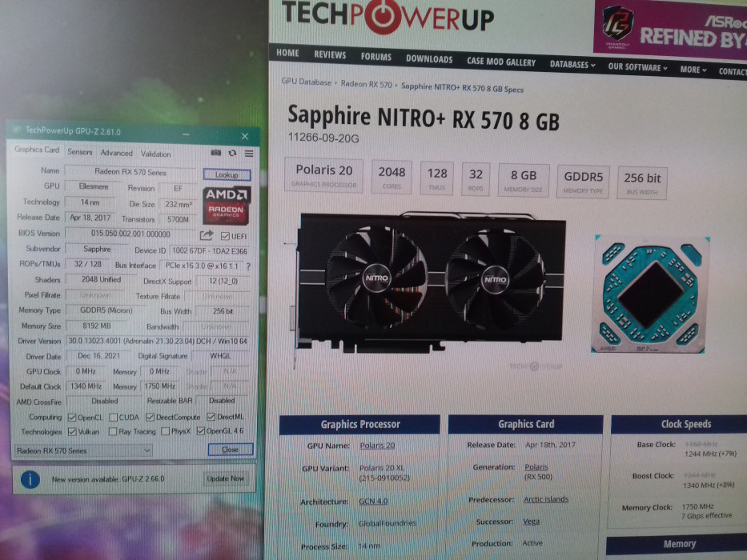Click the GPU chip die image
This screenshot has height=560, width=747.
[x=650, y=294]
